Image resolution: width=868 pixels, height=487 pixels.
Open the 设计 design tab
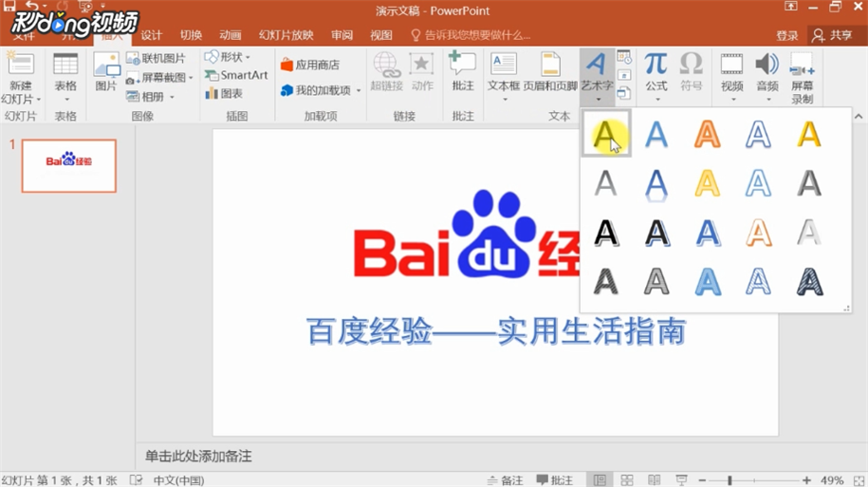151,35
